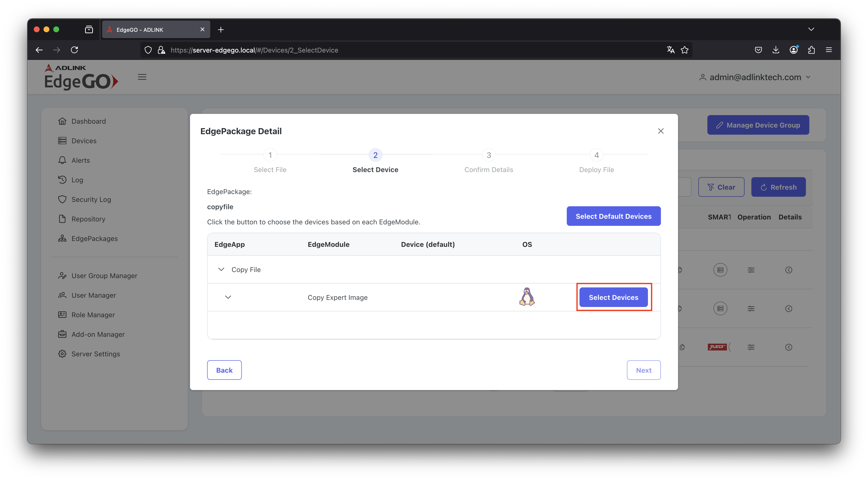Viewport: 868px width, 480px height.
Task: Expand the Copy Expert Image row chevron
Action: coord(228,297)
